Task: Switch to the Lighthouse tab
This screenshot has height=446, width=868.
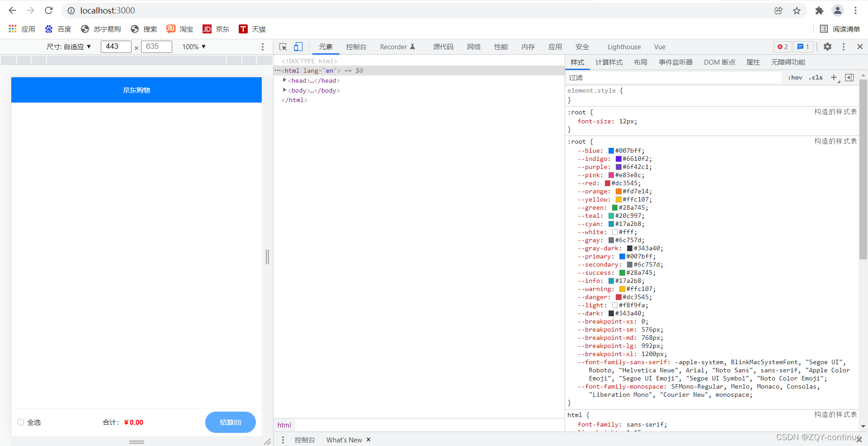Action: 624,47
